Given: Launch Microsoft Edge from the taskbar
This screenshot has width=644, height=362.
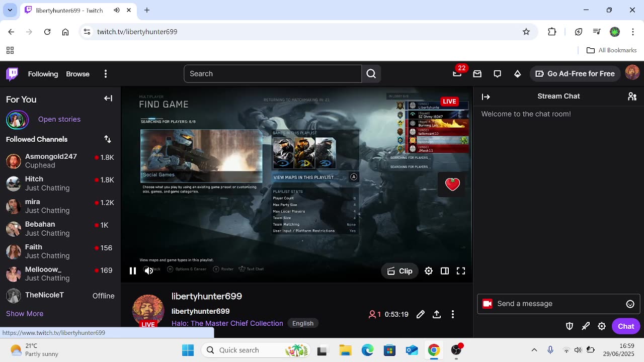Looking at the screenshot, I should pos(367,350).
